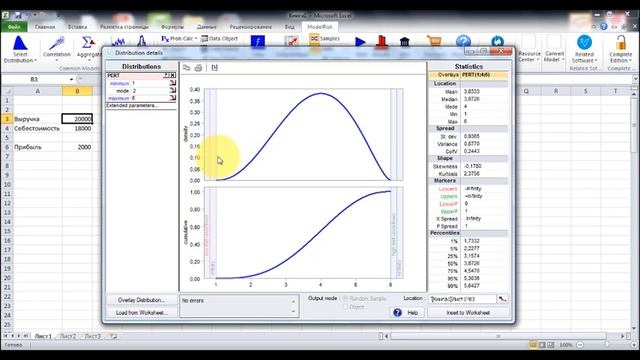Click the Load from Worksheet... button

click(141, 313)
